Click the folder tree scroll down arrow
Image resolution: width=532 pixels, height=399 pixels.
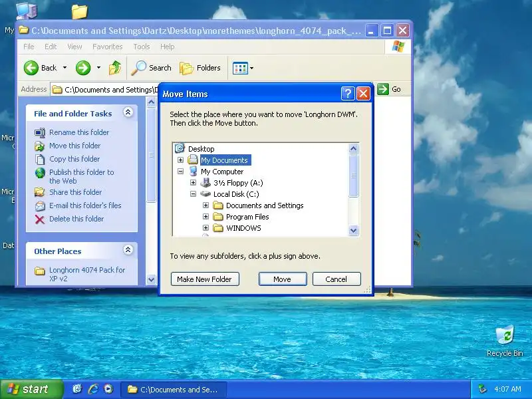(x=353, y=230)
